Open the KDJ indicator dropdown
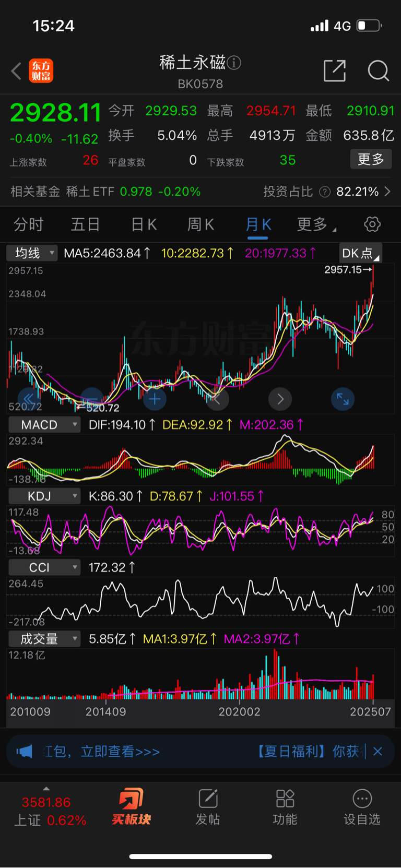401x868 pixels. pyautogui.click(x=44, y=496)
